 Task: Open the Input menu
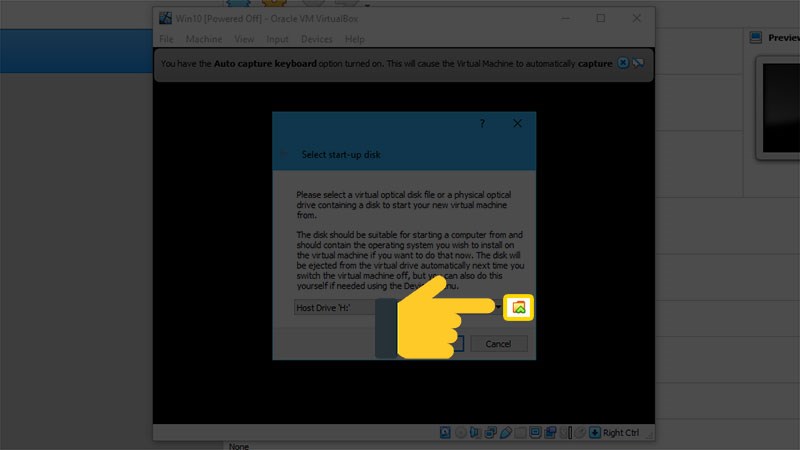click(277, 39)
